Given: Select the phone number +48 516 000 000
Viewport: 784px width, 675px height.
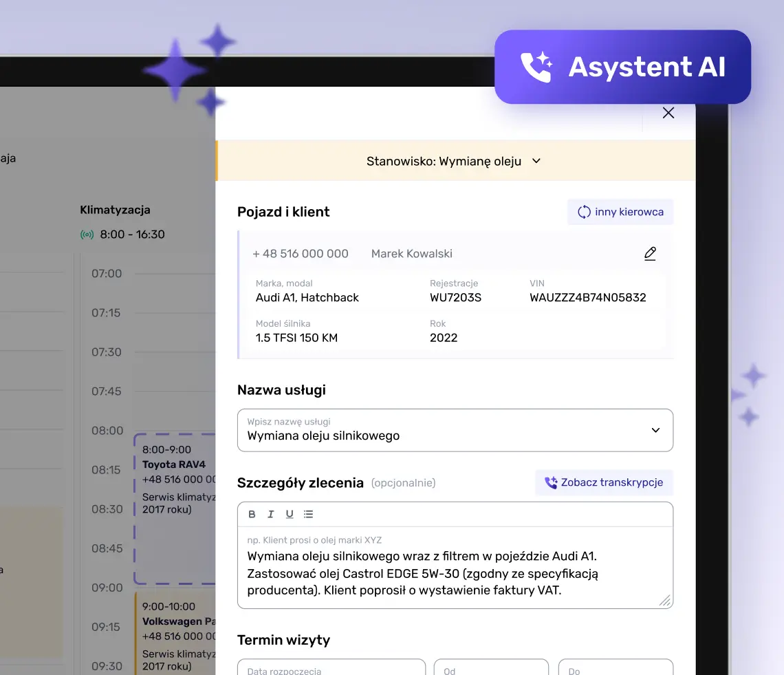Looking at the screenshot, I should 300,254.
